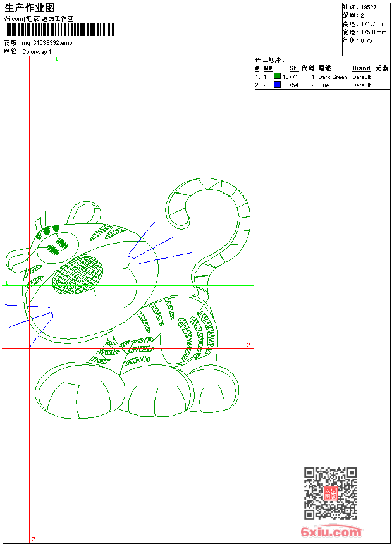Click the red seal inside the QR code
Screen dimensions: 392x544
coord(330,493)
